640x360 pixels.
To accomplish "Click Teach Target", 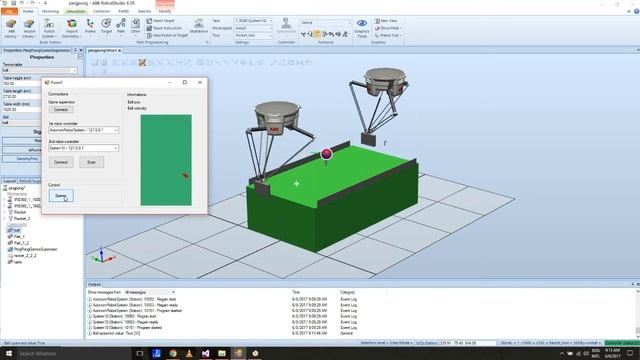I will coord(160,21).
